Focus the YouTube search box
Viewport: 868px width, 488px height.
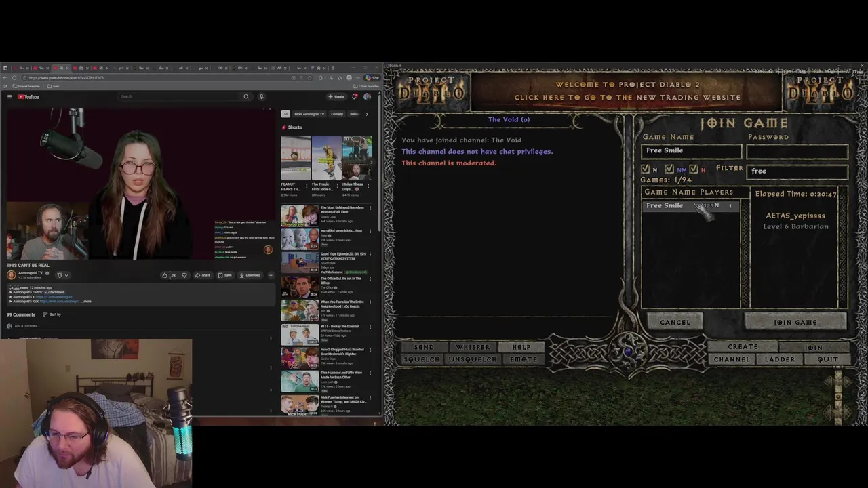click(x=180, y=96)
